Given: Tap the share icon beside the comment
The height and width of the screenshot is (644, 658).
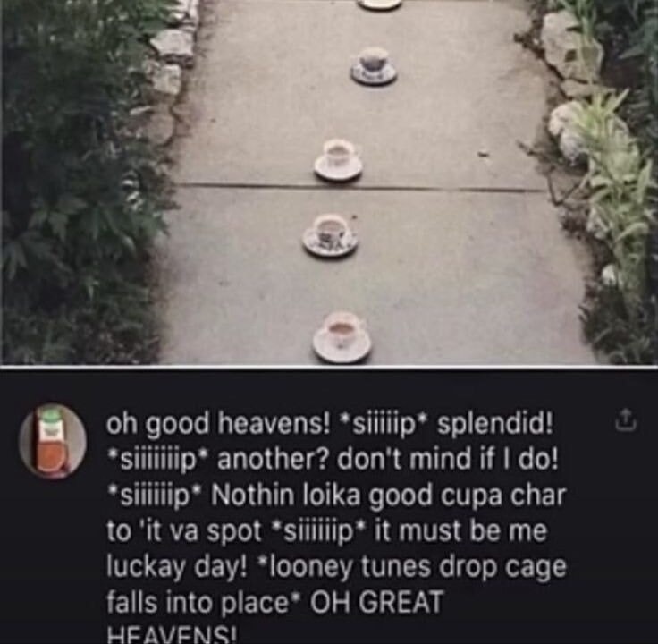Looking at the screenshot, I should click(x=626, y=421).
